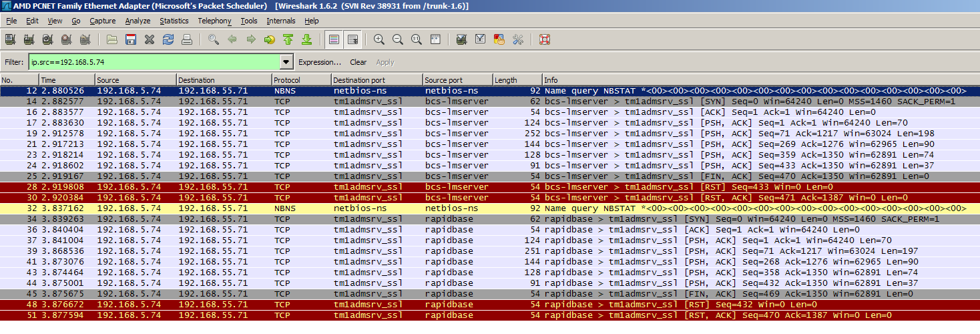Viewport: 980px width, 334px height.
Task: Sort by the Source column header
Action: click(x=136, y=80)
